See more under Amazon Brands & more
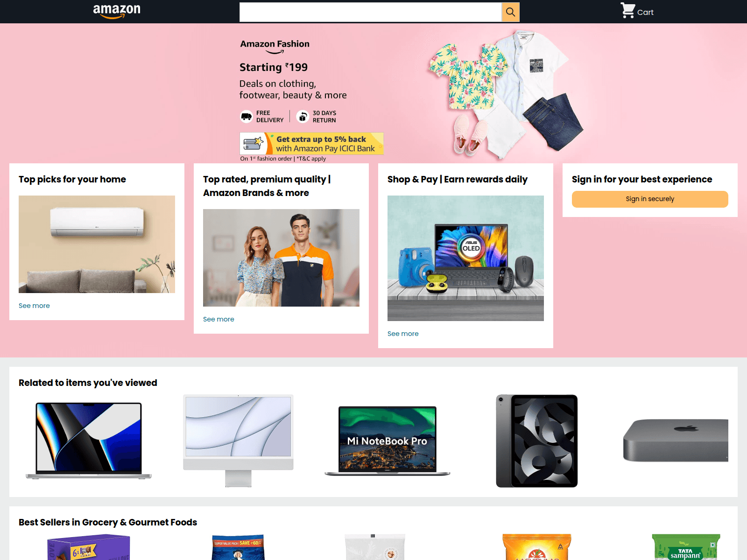 tap(218, 319)
